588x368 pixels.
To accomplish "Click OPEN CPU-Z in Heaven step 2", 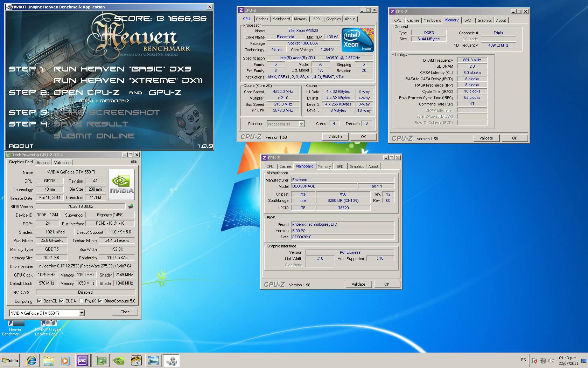I will click(86, 93).
